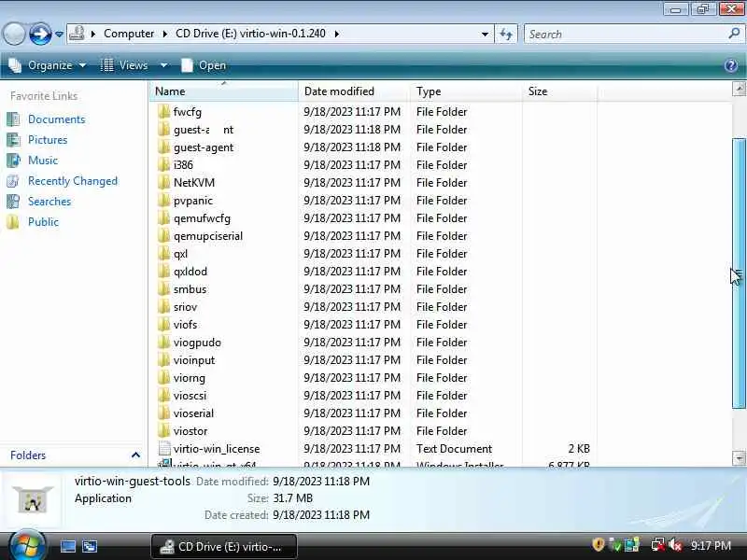Focus the Search input field
Image resolution: width=747 pixels, height=560 pixels.
pos(627,35)
